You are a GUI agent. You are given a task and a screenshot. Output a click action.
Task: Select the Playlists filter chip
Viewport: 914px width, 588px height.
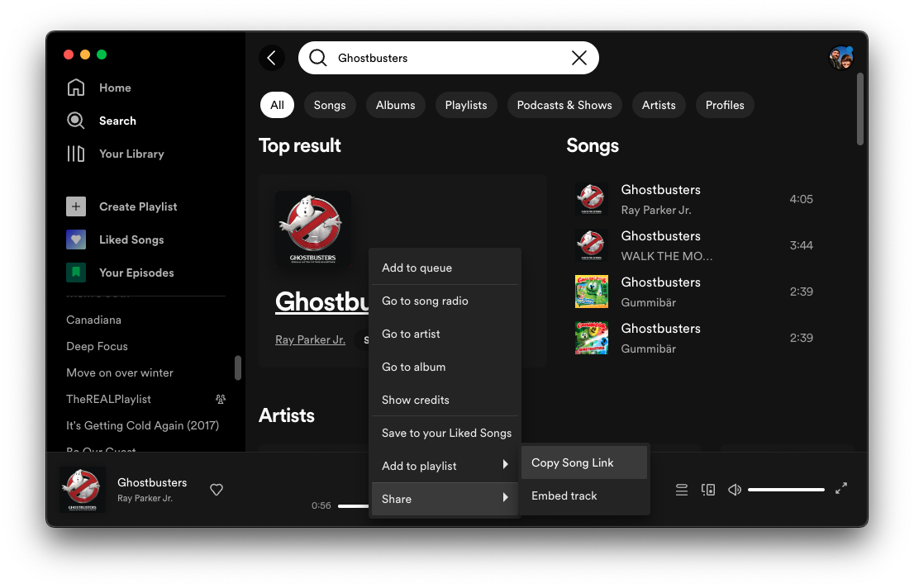(466, 105)
